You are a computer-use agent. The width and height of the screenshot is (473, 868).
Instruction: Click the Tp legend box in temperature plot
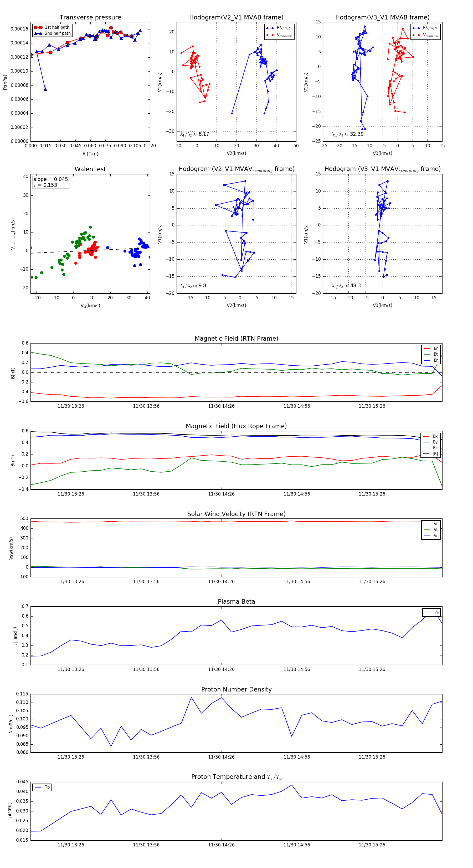(42, 787)
